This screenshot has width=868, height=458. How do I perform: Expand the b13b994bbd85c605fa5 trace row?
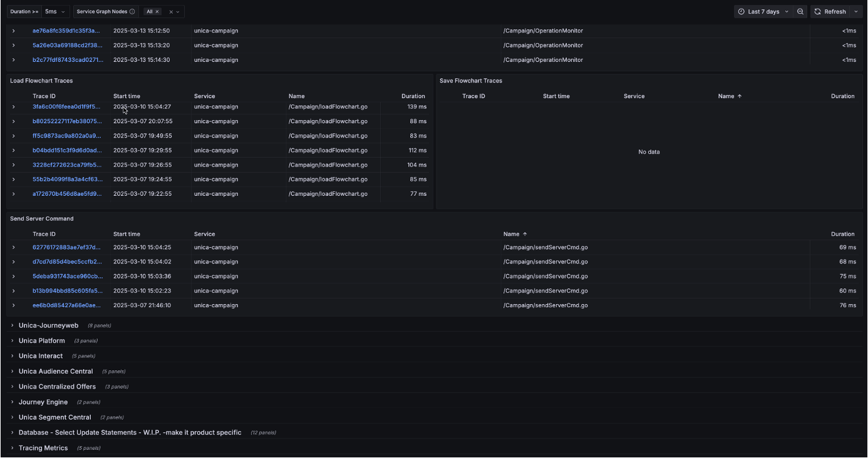13,291
